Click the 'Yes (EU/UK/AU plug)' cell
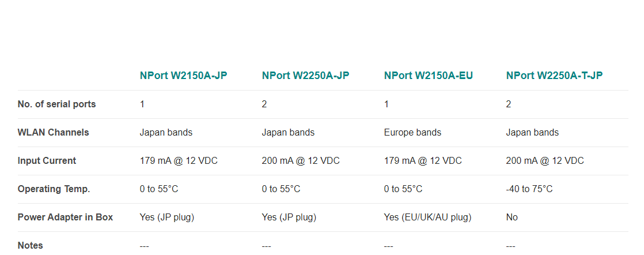This screenshot has width=644, height=255. 427,217
